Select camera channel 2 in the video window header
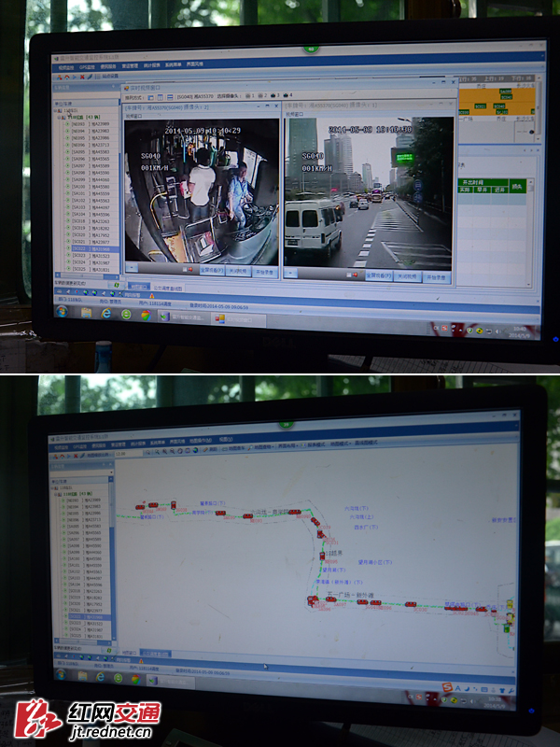560x747 pixels. tap(260, 95)
